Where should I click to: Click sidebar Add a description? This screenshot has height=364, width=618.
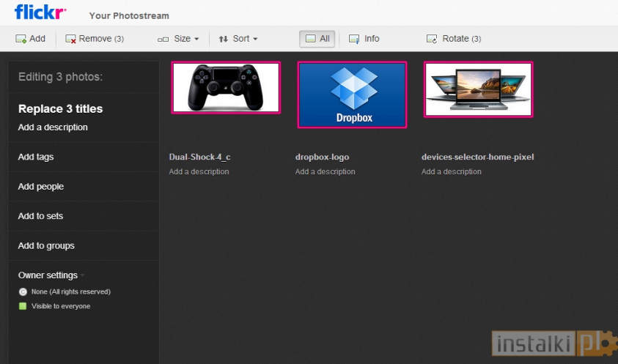[x=53, y=127]
